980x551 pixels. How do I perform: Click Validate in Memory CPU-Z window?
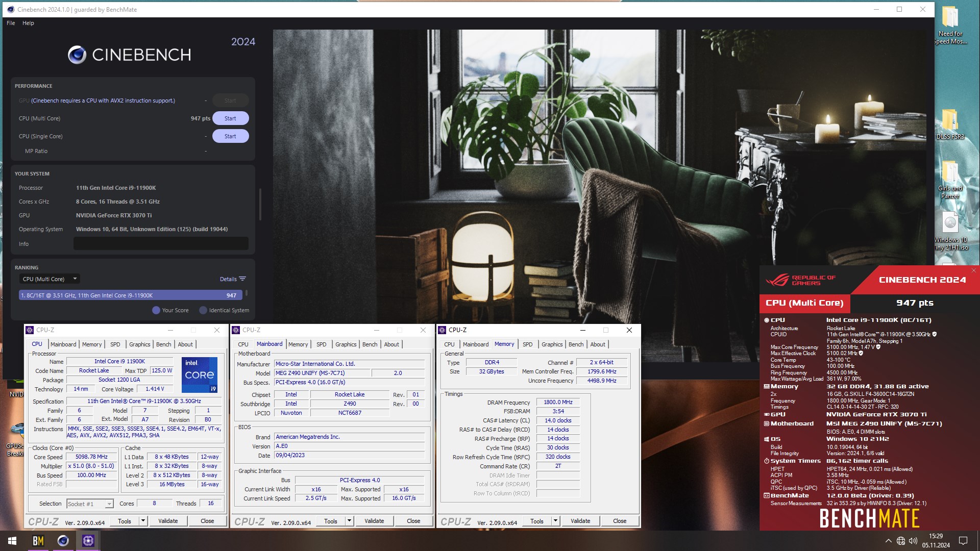point(580,521)
